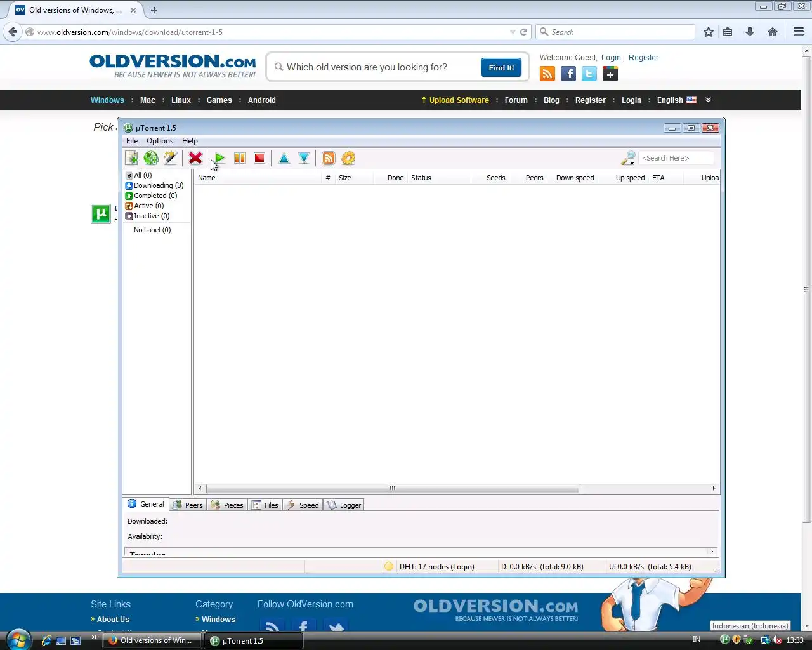Sort by the Status column header
The height and width of the screenshot is (650, 812).
point(439,178)
